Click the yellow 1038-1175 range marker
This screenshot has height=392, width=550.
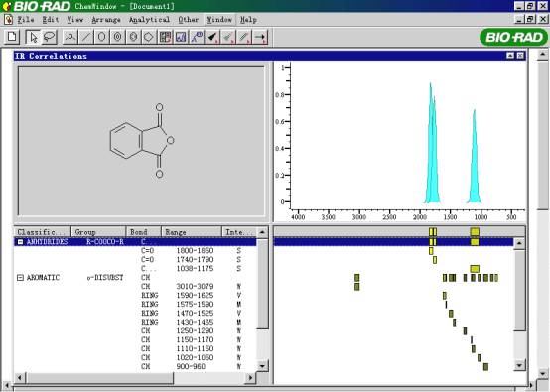(x=475, y=269)
